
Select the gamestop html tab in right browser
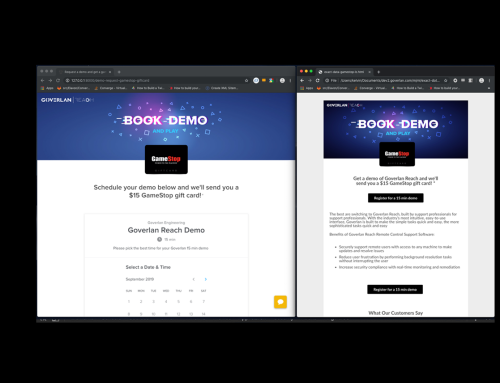(344, 72)
